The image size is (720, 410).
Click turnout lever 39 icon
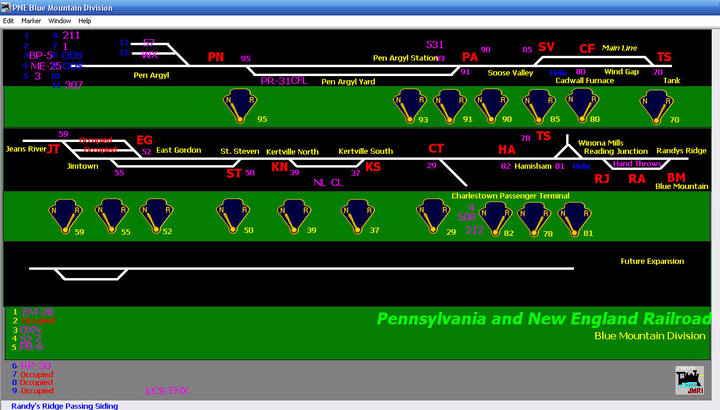click(x=294, y=216)
